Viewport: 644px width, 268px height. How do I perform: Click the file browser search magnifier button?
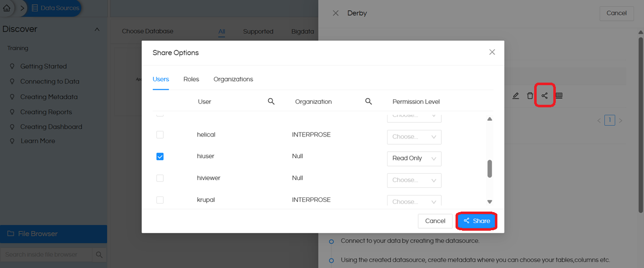click(x=99, y=254)
